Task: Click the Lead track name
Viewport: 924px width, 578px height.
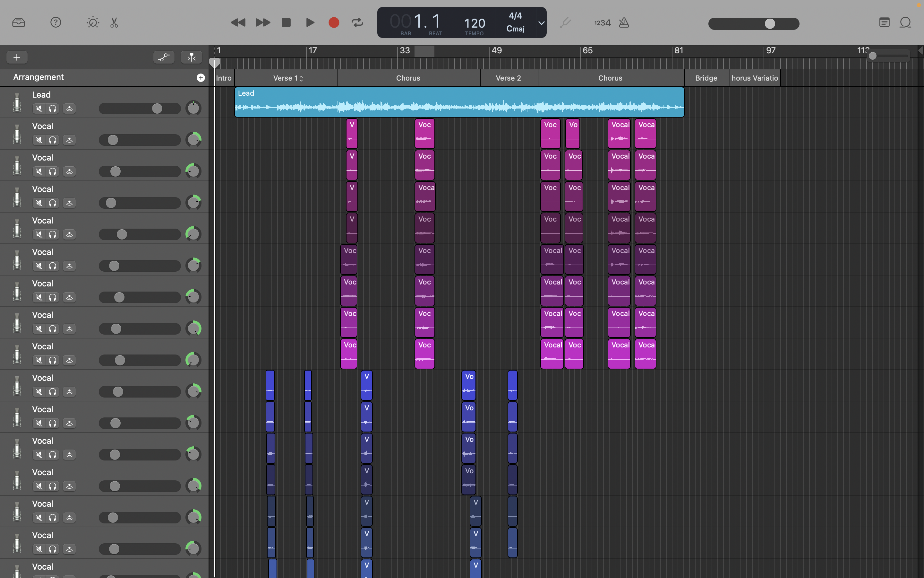Action: 41,94
